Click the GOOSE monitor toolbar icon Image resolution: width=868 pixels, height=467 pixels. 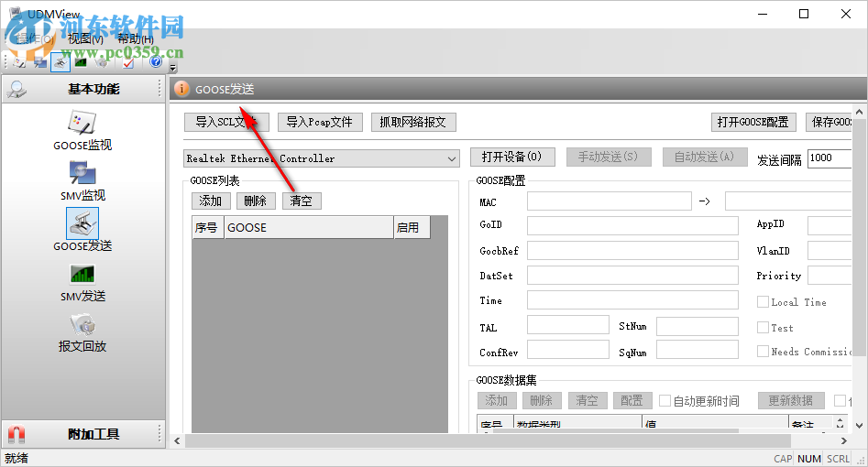pos(19,62)
